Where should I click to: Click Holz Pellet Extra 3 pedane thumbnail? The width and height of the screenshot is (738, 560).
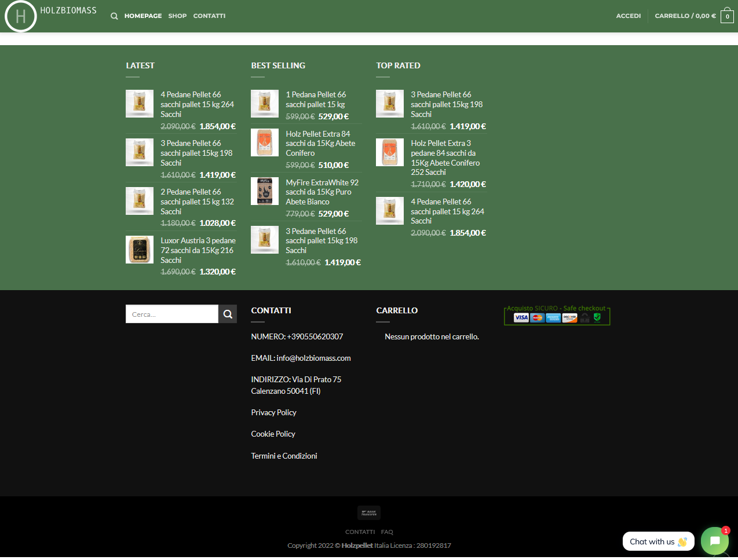click(x=390, y=152)
